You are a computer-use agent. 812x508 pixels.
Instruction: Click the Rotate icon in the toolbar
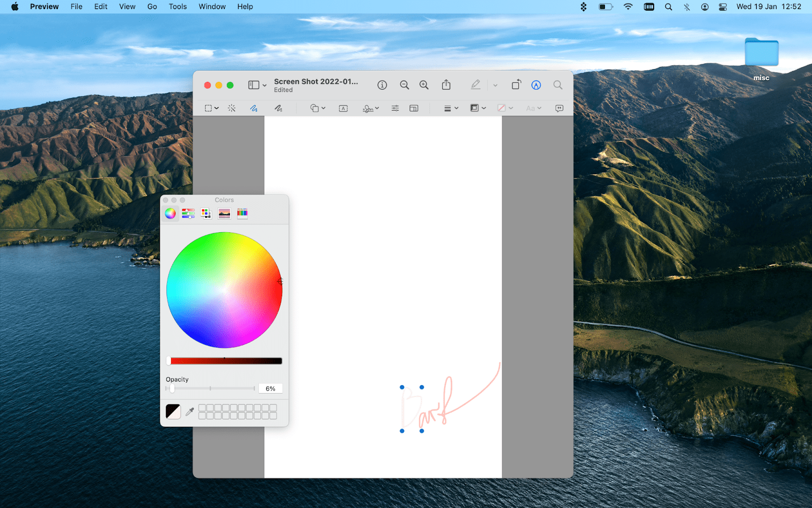[516, 85]
